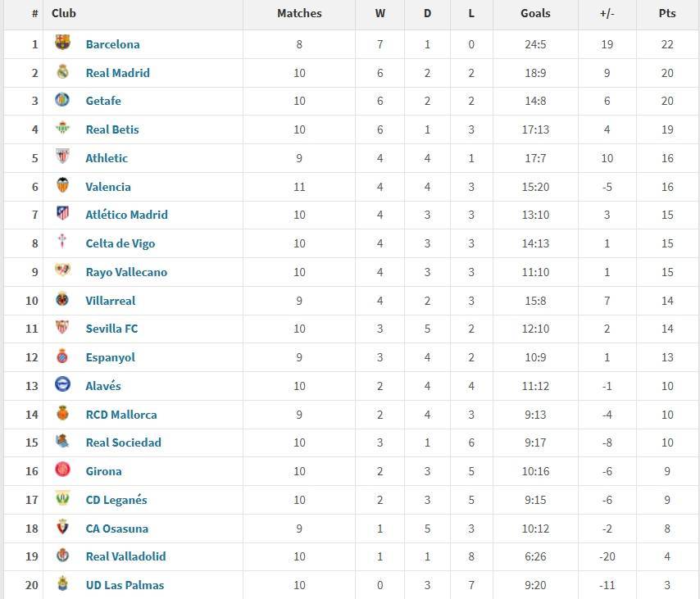The image size is (700, 599).
Task: Follow the CA Osasuna club link
Action: 117,529
